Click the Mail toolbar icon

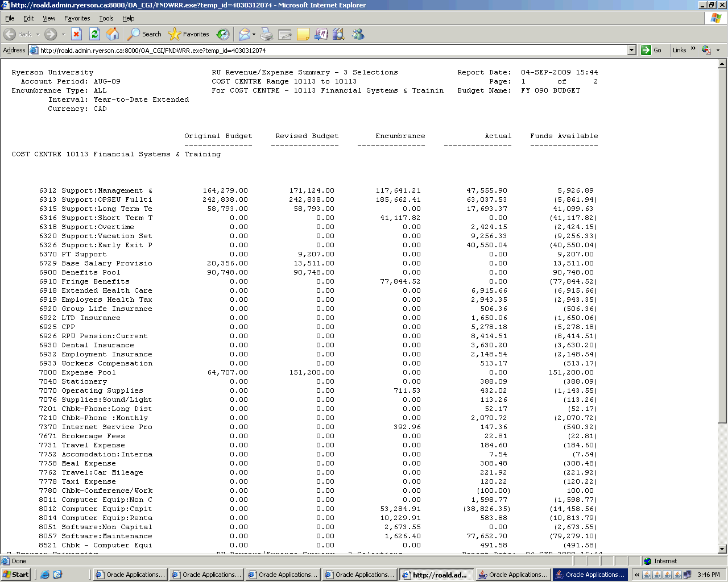tap(244, 34)
